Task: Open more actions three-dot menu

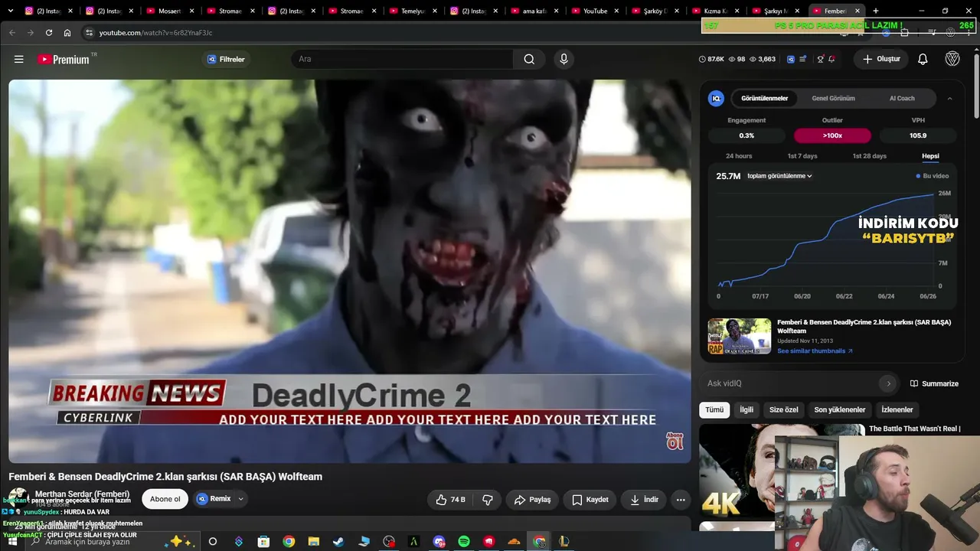Action: 681,500
